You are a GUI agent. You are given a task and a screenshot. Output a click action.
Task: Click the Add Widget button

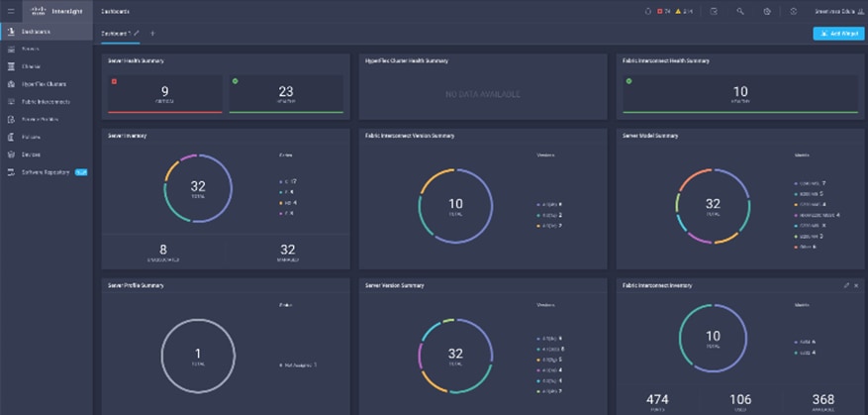[838, 34]
